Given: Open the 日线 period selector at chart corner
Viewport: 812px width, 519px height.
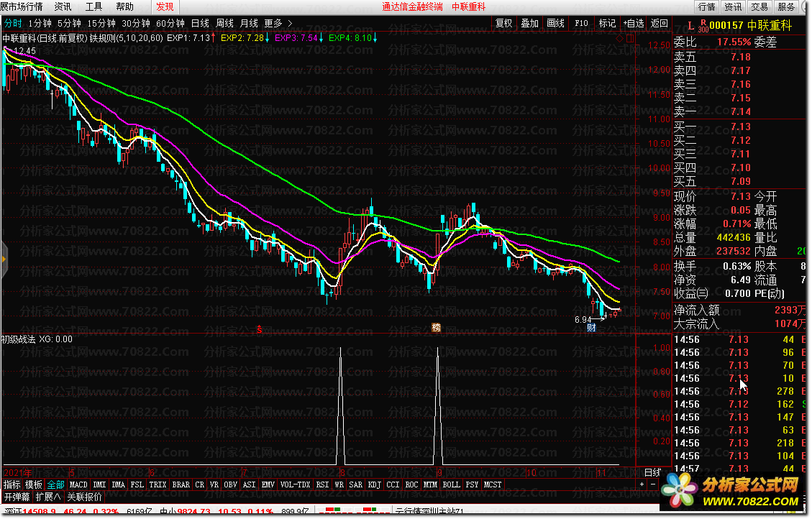Looking at the screenshot, I should (652, 472).
